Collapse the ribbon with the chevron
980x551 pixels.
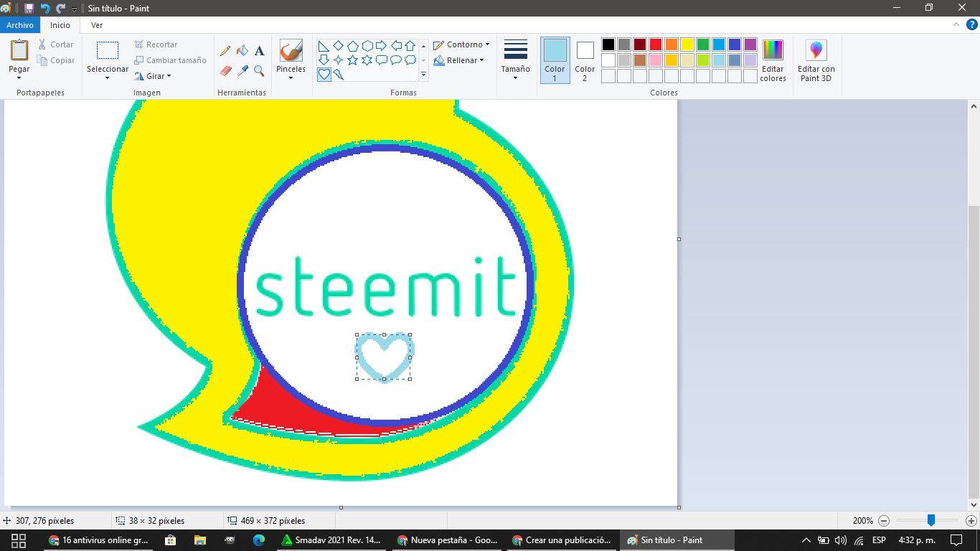(x=956, y=24)
